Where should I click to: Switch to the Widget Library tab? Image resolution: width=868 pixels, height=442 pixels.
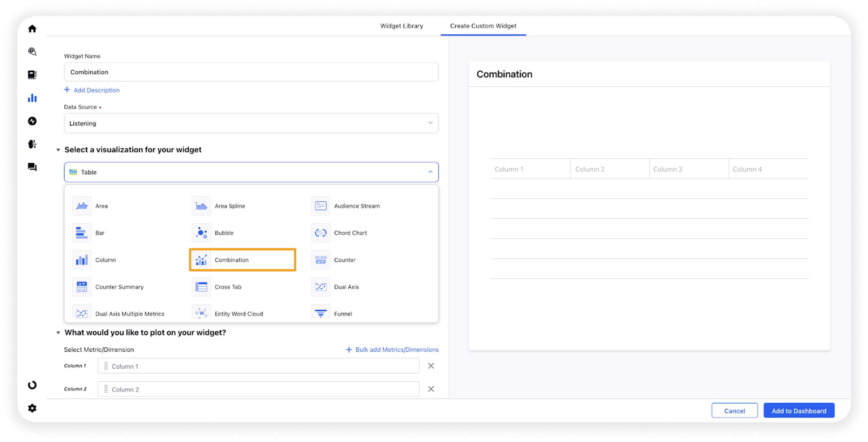pyautogui.click(x=402, y=26)
